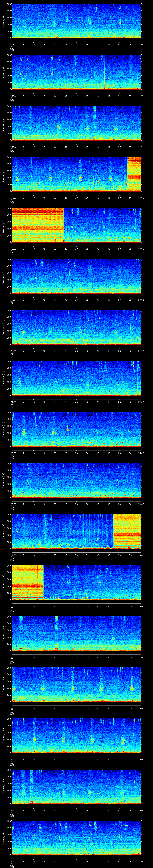Click the '27:00' end time label
The width and height of the screenshot is (153, 868).
141,657
